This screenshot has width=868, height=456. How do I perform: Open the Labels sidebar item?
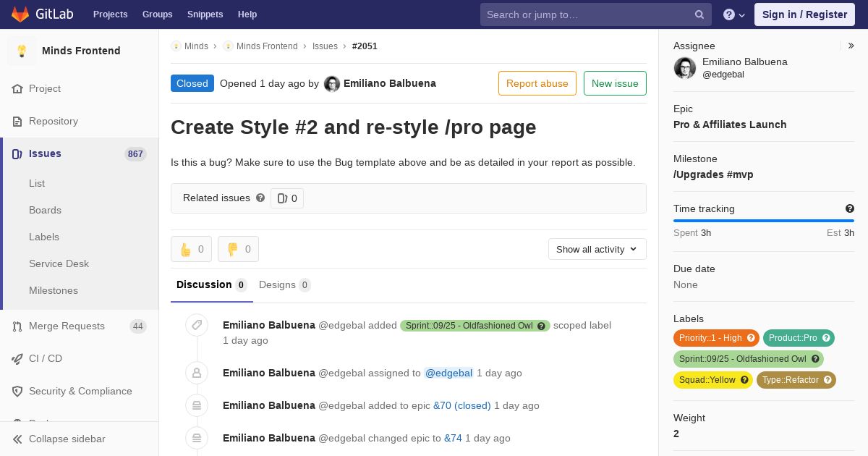coord(44,237)
